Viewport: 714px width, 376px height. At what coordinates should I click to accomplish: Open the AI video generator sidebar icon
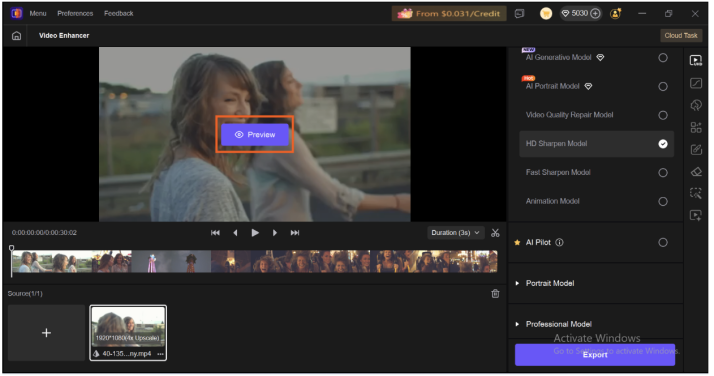696,215
